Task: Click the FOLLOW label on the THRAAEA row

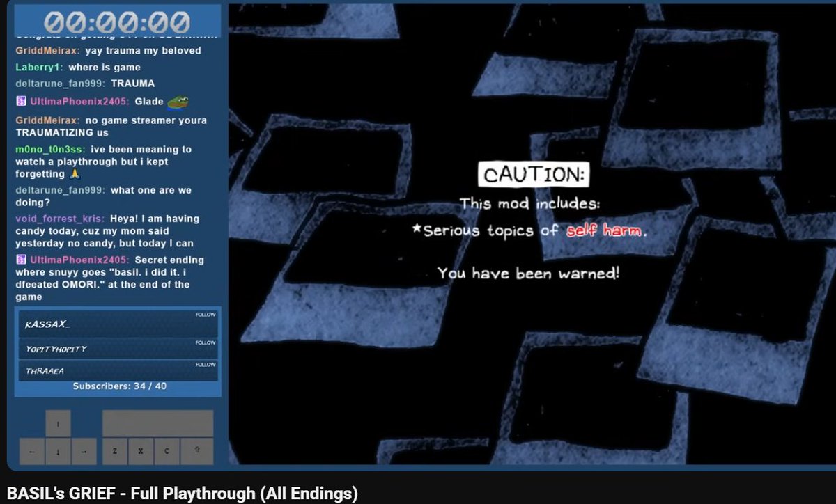Action: point(206,364)
